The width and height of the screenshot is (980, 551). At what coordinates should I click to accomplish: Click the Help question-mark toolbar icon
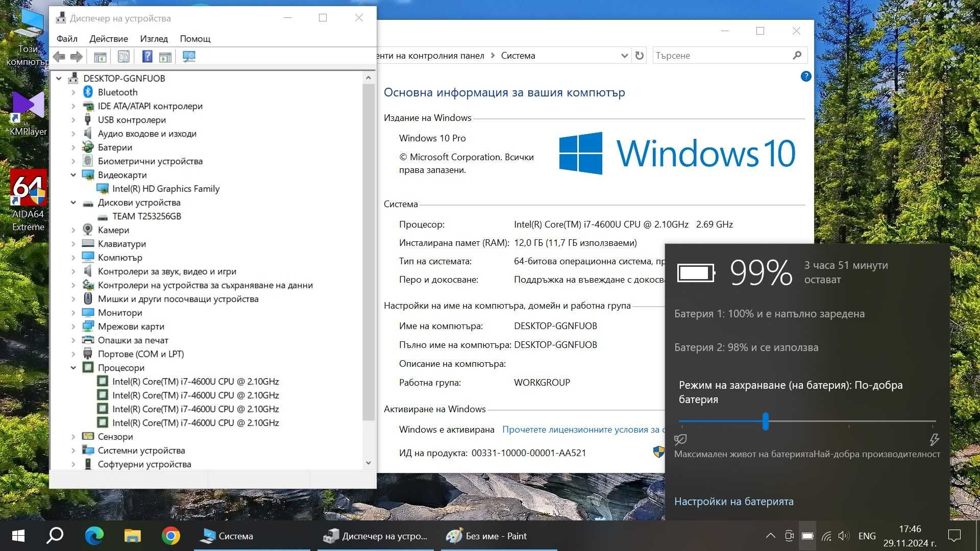[147, 57]
